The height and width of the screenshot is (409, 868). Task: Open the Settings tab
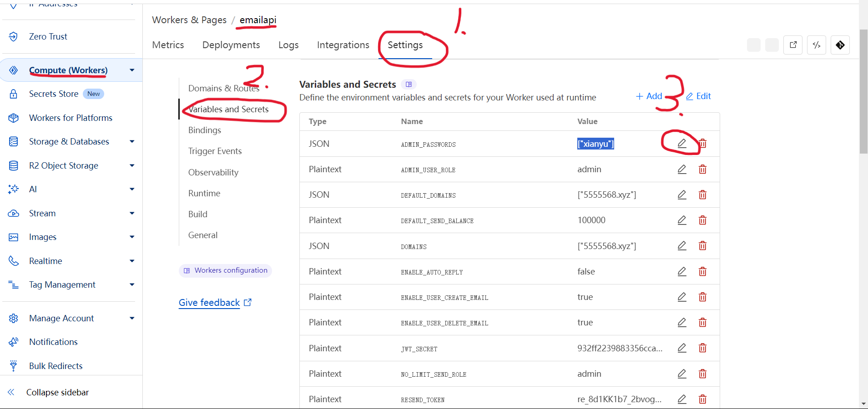(405, 45)
